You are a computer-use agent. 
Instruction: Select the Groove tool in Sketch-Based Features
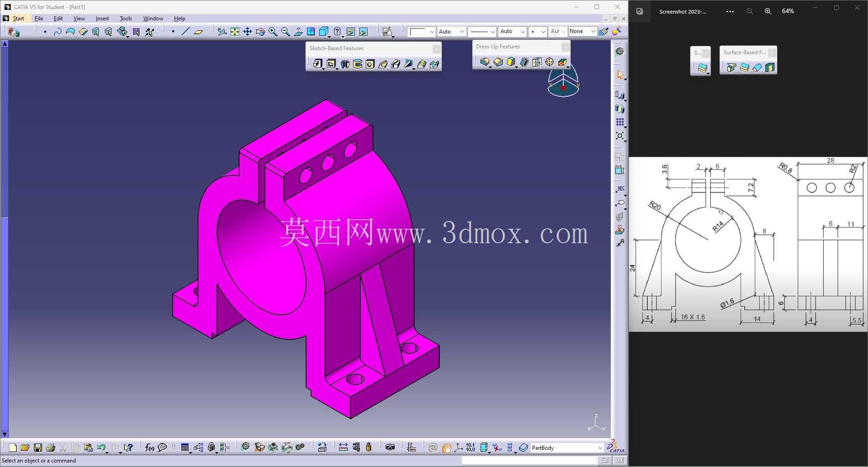(x=358, y=64)
